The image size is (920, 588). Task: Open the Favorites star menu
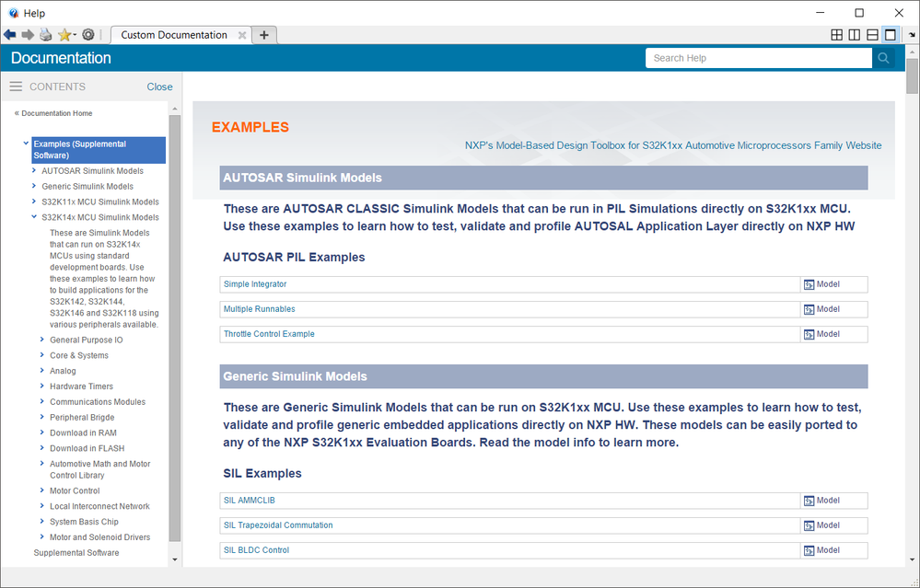(66, 35)
